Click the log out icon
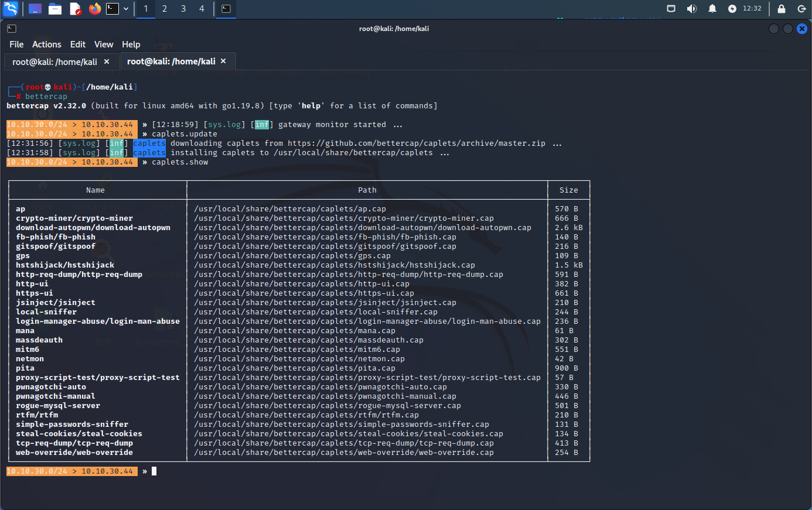812x510 pixels. pyautogui.click(x=802, y=9)
